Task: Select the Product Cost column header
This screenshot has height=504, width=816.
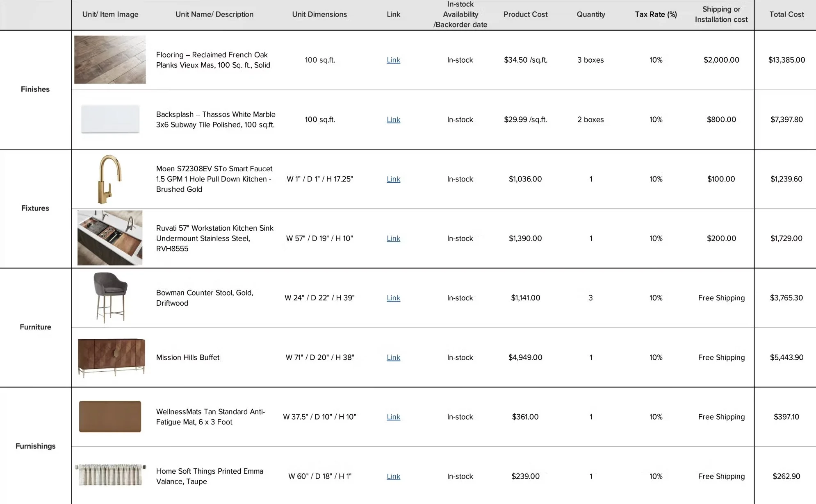Action: coord(525,14)
